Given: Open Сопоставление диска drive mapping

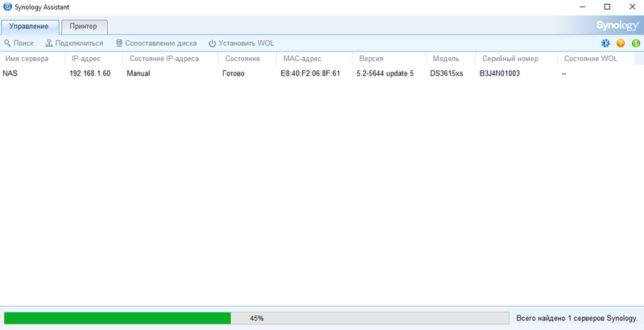Looking at the screenshot, I should pos(156,43).
